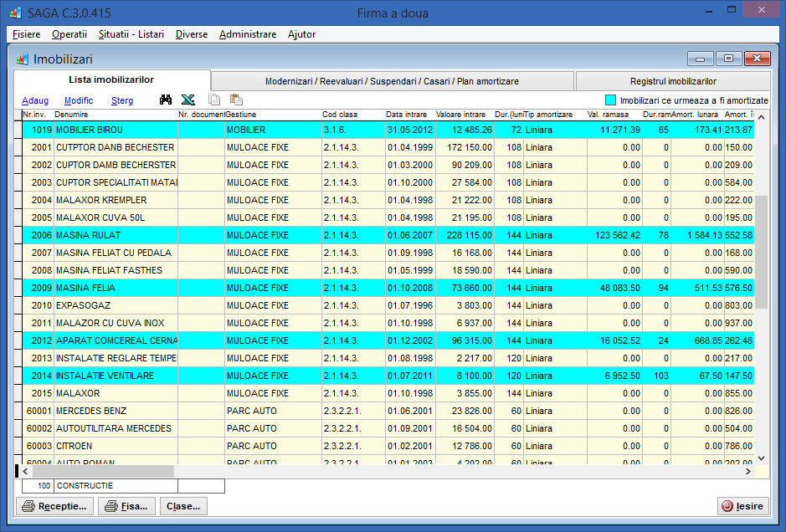The height and width of the screenshot is (532, 786).
Task: Click the binoculars search icon
Action: (x=166, y=100)
